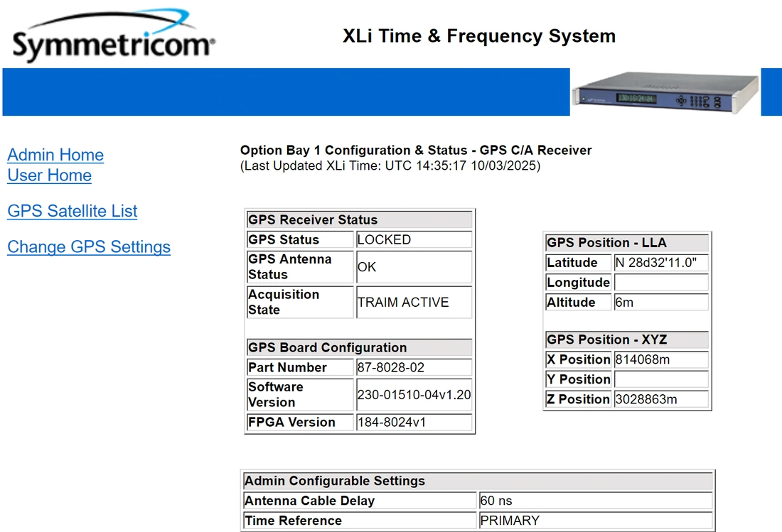Click the Symmetricom logo
Screen dimensions: 782x532
coord(112,38)
